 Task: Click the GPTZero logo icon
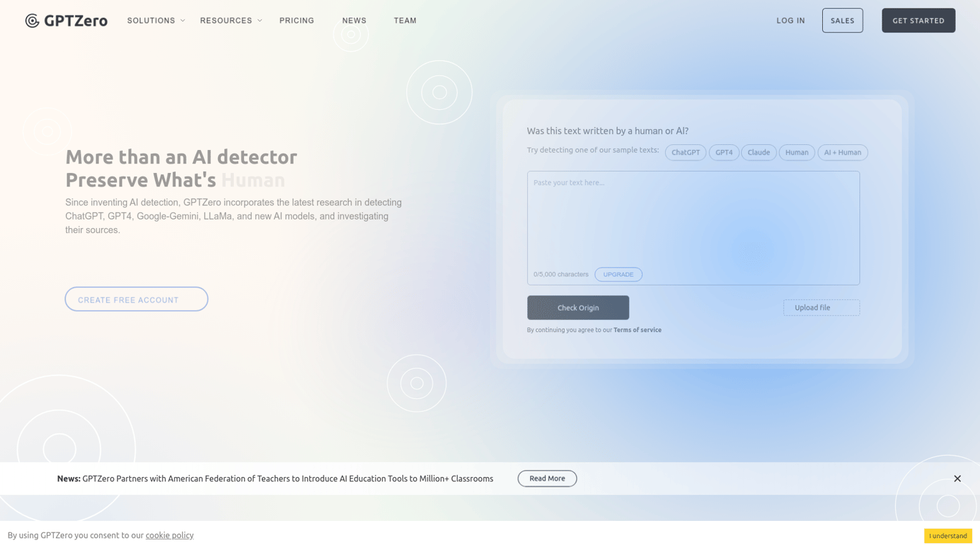(32, 21)
